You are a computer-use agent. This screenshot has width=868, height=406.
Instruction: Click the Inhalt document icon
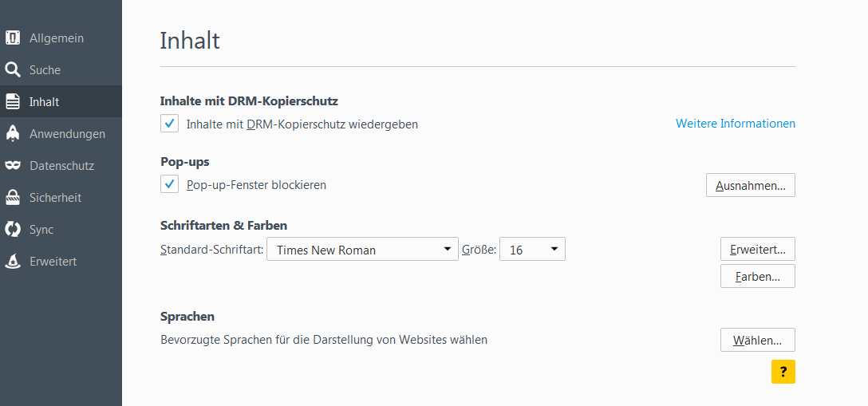tap(13, 102)
